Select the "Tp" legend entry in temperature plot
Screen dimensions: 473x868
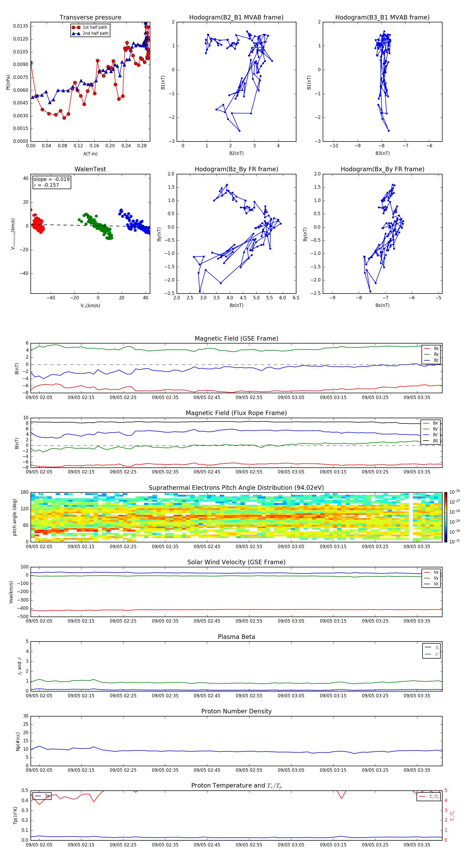point(42,796)
